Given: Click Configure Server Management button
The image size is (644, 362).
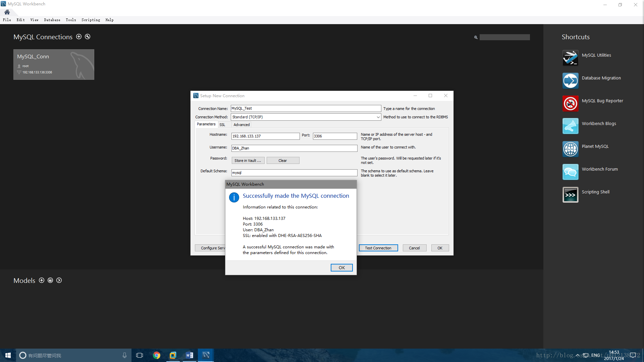Looking at the screenshot, I should click(x=210, y=248).
